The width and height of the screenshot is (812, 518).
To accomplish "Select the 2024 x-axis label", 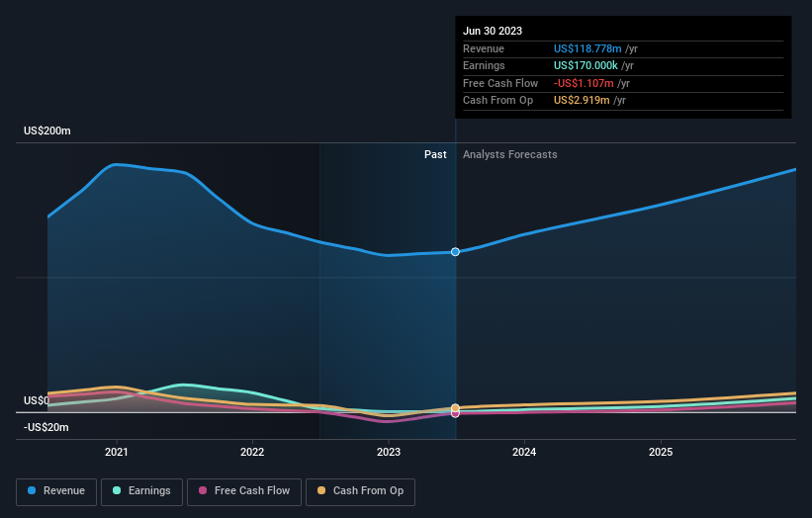I will coord(524,452).
